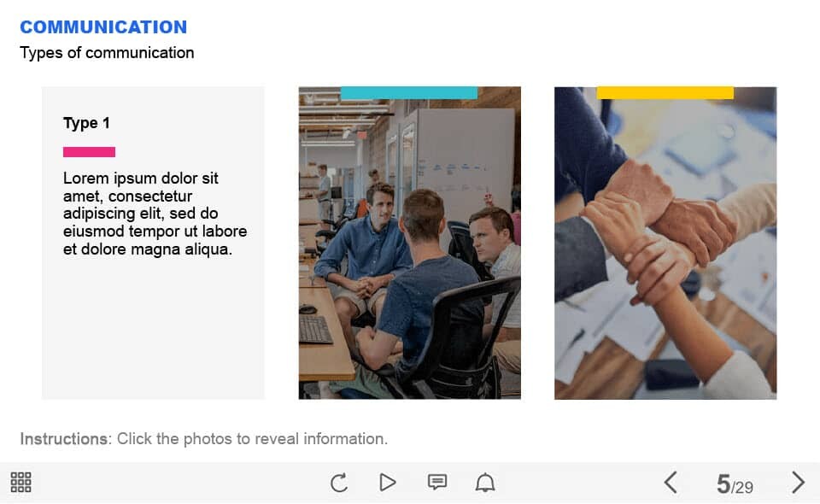Select the Types of communication subtitle

pyautogui.click(x=107, y=53)
